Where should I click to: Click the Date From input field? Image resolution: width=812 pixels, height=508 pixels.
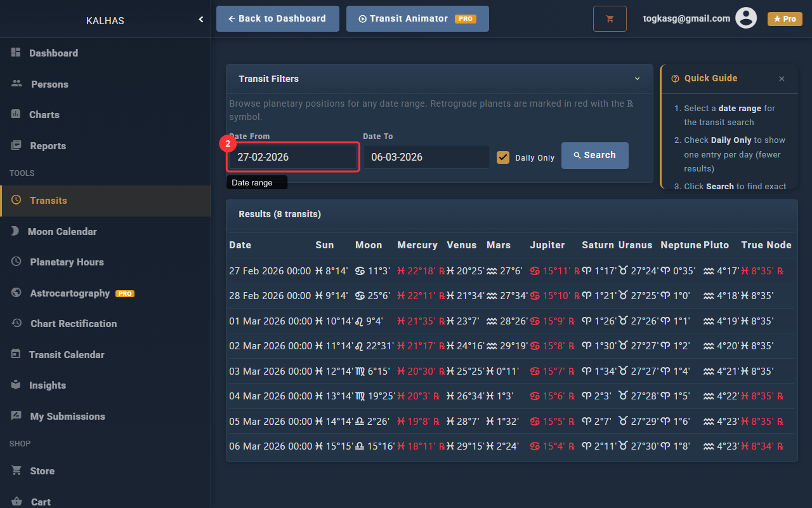pyautogui.click(x=293, y=157)
